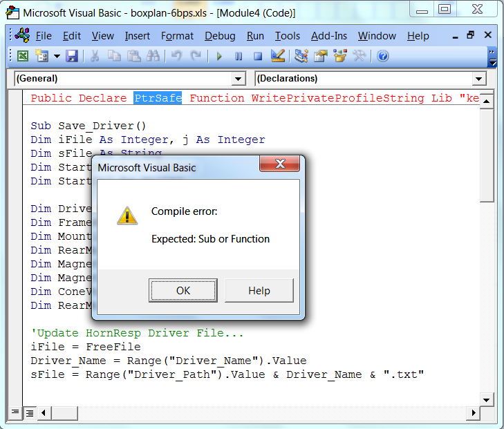Open the View menu
Screen dimensions: 504x429
pos(102,36)
